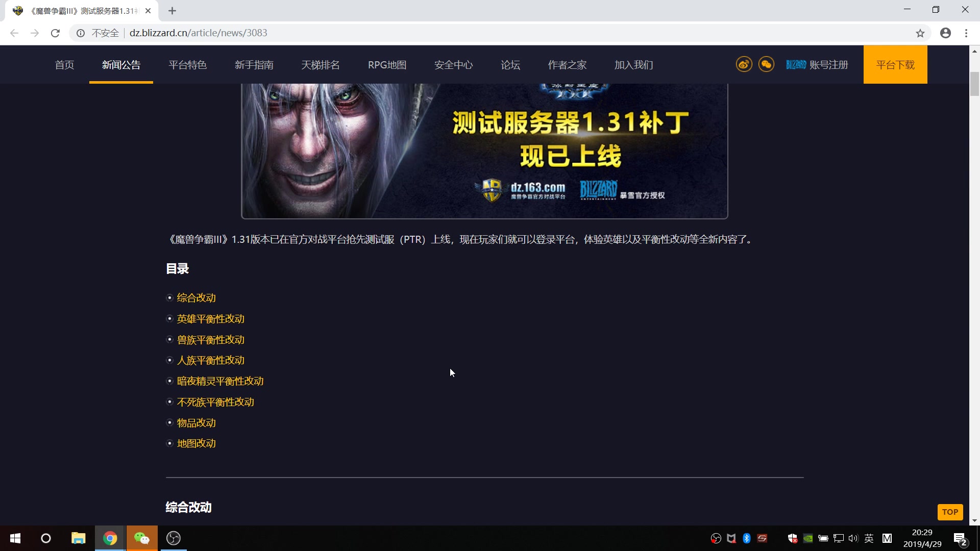Open the volume tray icon
This screenshot has width=980, height=551.
(x=853, y=538)
